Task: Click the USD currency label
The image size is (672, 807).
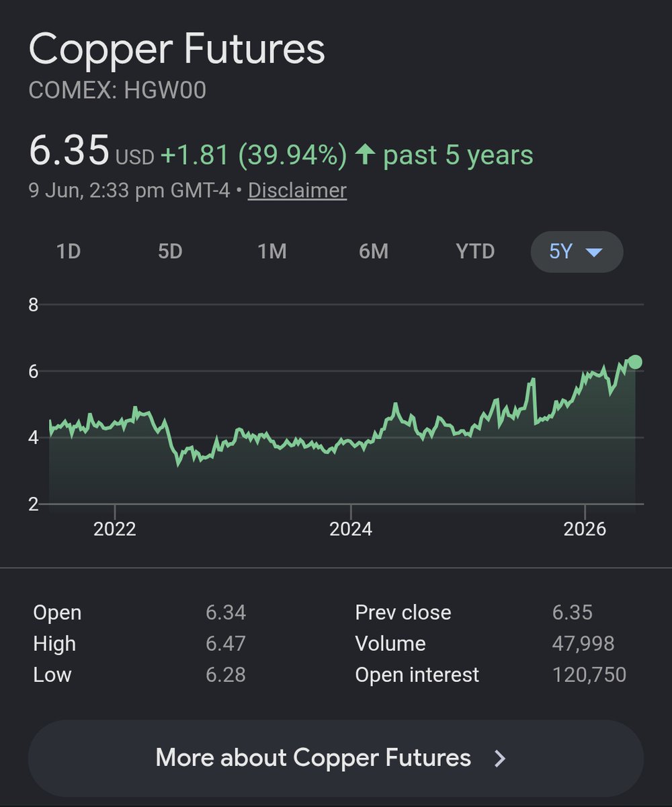Action: (x=134, y=158)
